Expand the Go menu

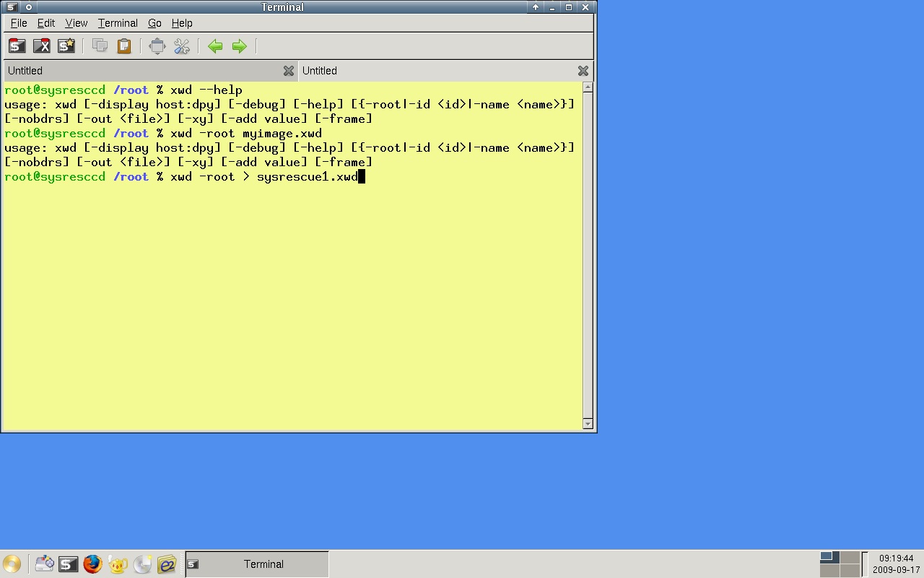[x=154, y=23]
